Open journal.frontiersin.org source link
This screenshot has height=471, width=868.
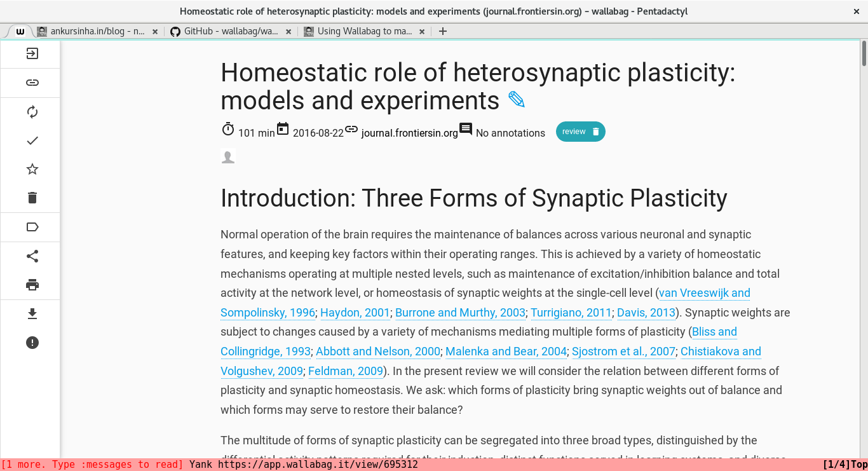click(x=409, y=133)
